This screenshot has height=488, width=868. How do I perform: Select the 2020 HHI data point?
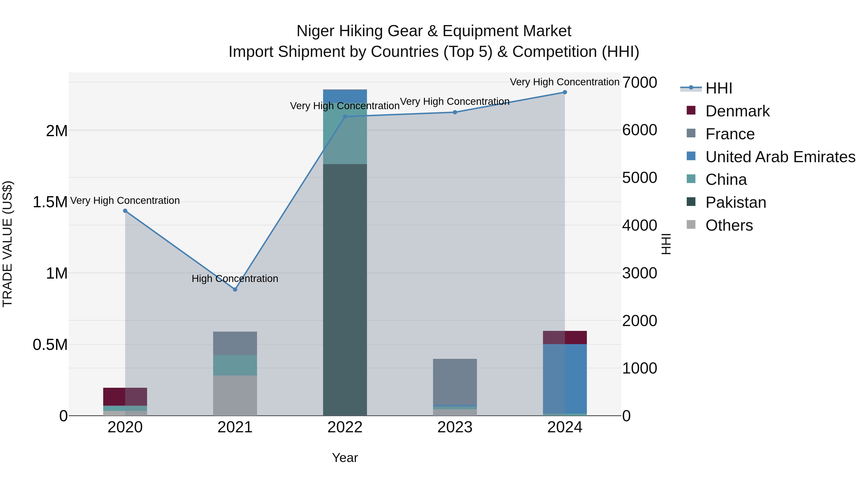tap(125, 211)
